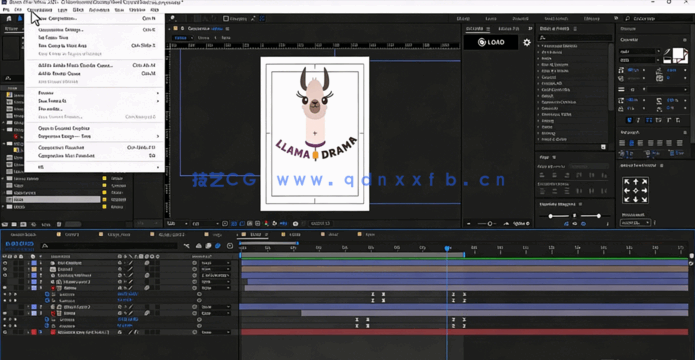This screenshot has height=360, width=695.
Task: Enable Faux Bold in Character panel
Action: pos(630,120)
